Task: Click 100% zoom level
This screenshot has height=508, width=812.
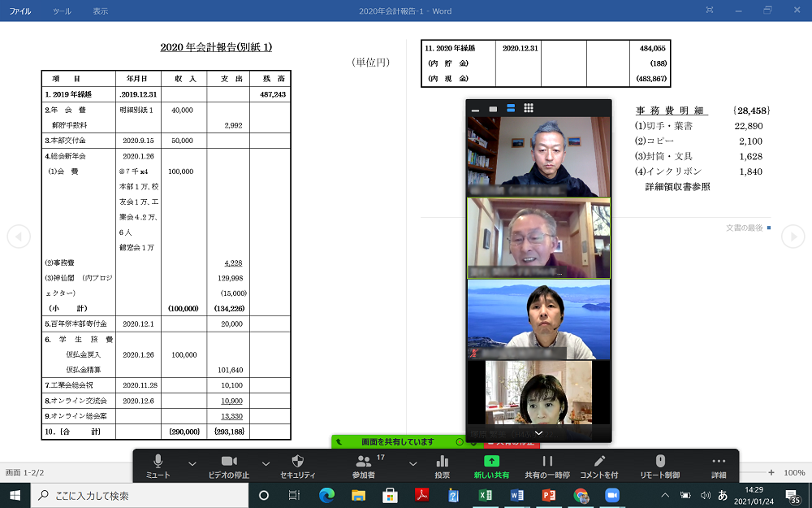Action: click(794, 472)
